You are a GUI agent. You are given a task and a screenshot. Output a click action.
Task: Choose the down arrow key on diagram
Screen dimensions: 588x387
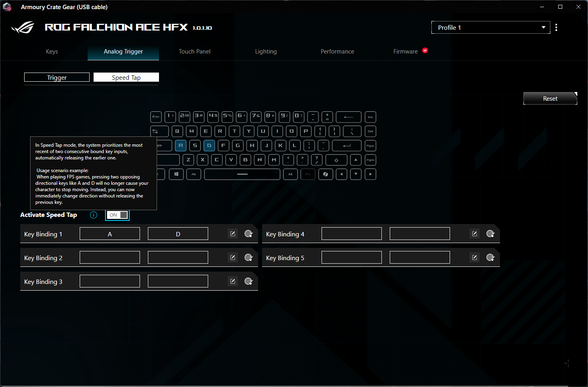356,174
